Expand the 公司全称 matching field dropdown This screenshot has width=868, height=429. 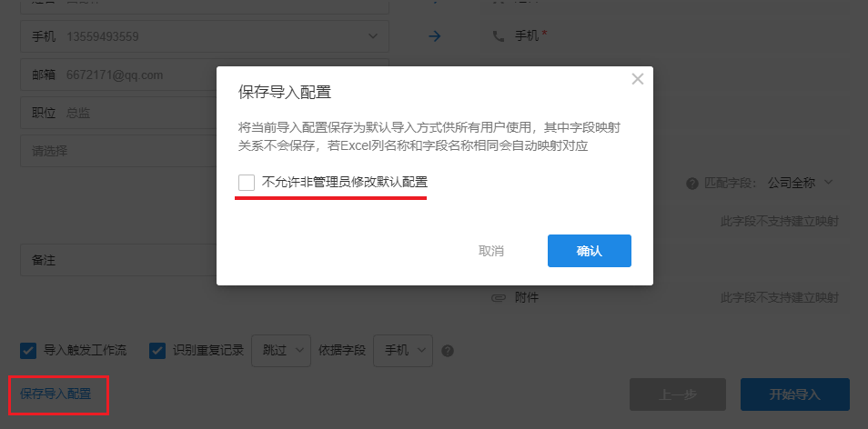(x=801, y=183)
